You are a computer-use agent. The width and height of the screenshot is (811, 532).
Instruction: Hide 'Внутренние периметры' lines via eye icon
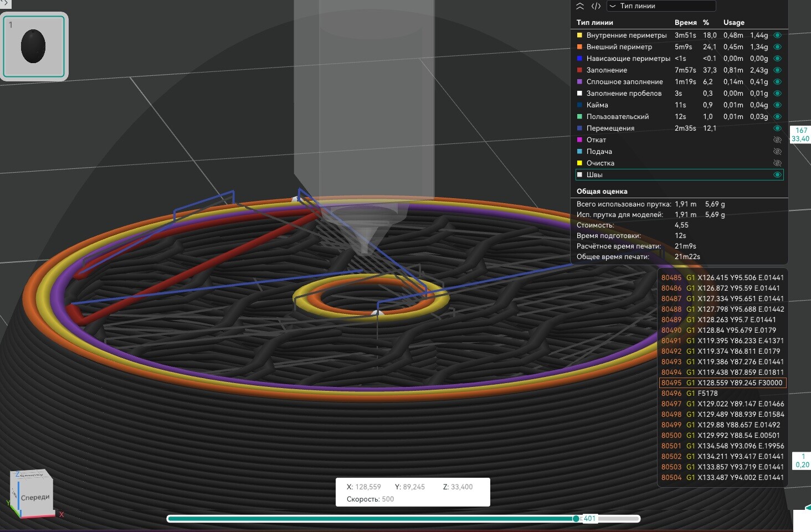click(x=777, y=35)
